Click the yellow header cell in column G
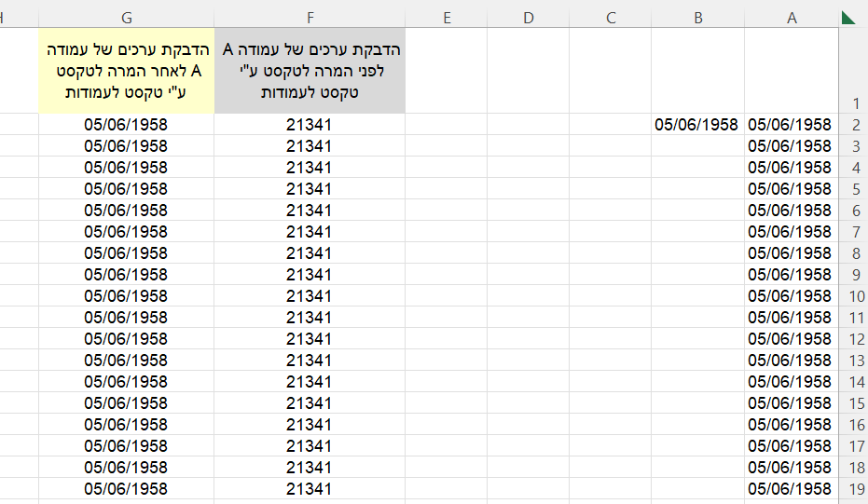868x504 pixels. tap(126, 71)
